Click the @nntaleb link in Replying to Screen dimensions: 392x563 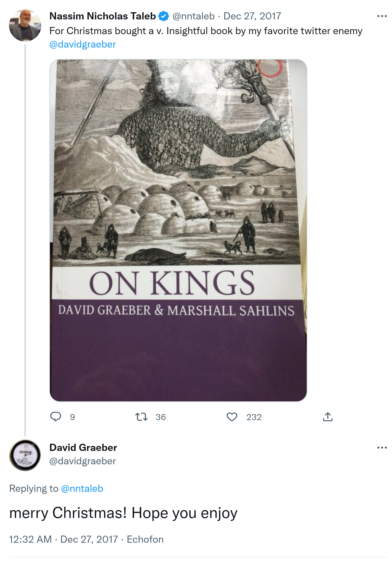(82, 488)
